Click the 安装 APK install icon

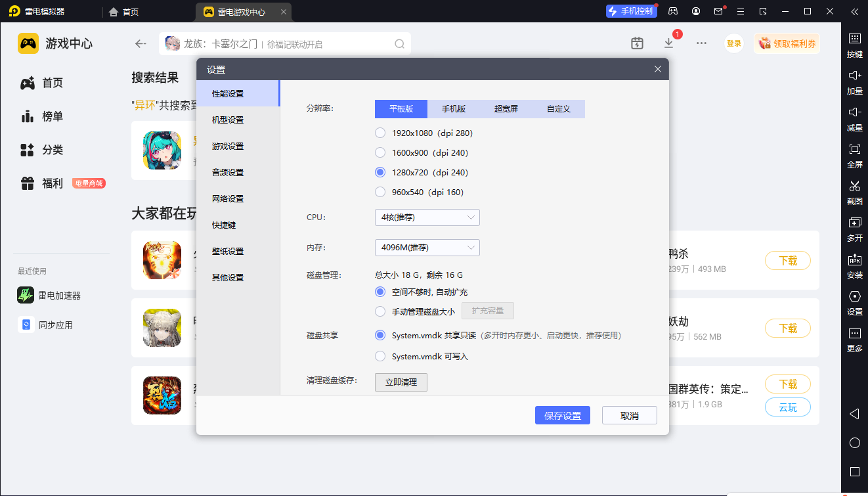(x=854, y=260)
